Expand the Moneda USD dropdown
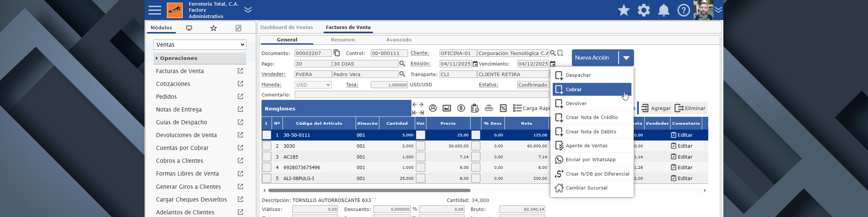The width and height of the screenshot is (868, 217). 313,85
